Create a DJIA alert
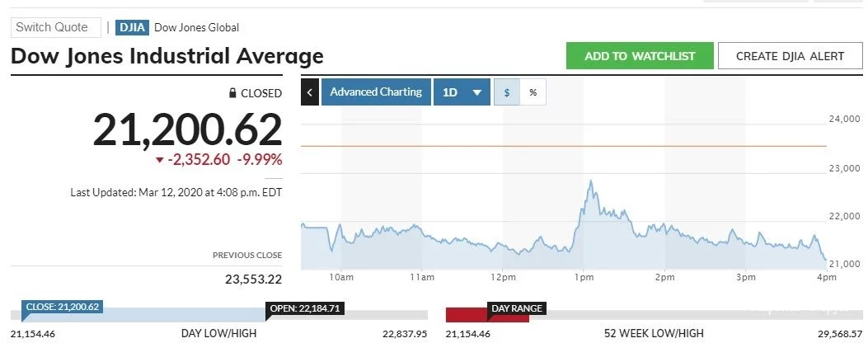The width and height of the screenshot is (868, 343). click(789, 56)
